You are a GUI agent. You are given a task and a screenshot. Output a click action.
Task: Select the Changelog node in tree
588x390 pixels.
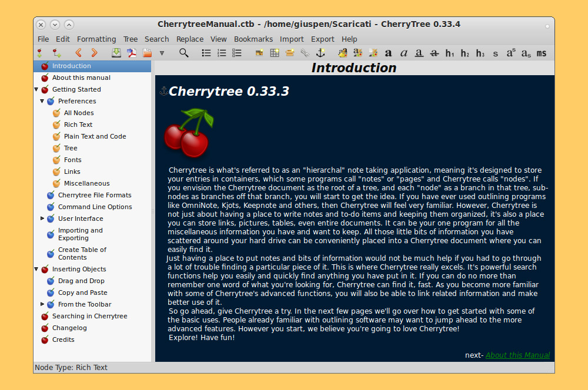coord(69,328)
